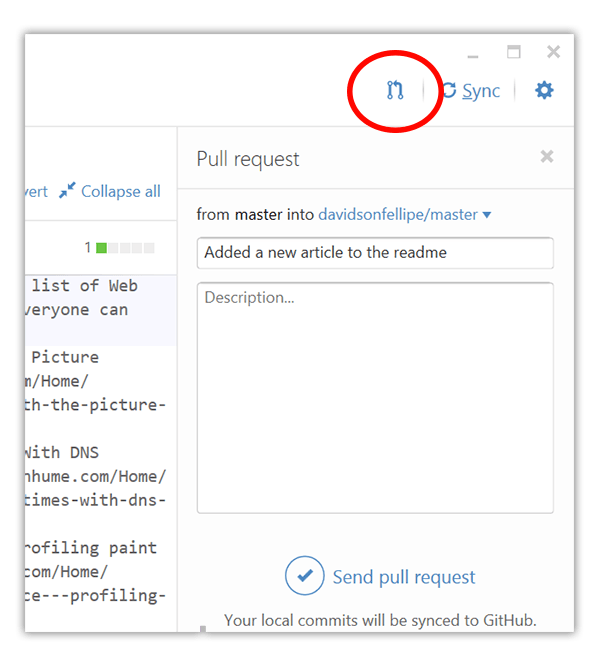Click the circled checkmark send icon

coord(304,575)
